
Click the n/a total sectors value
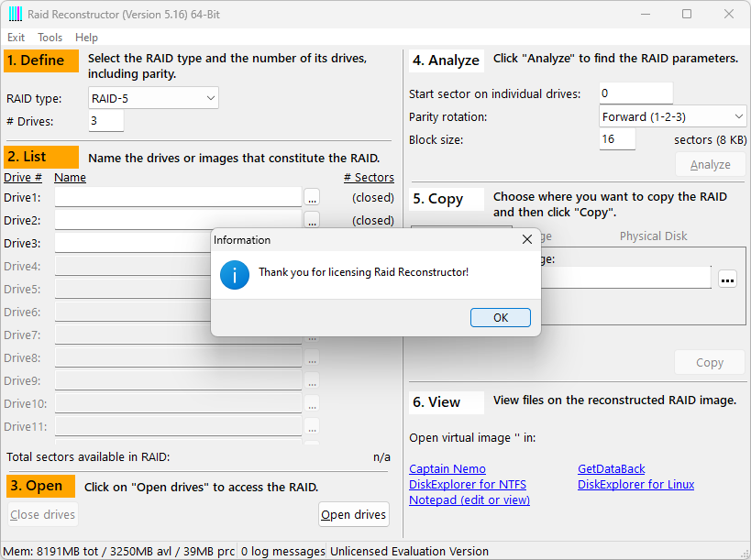(x=381, y=457)
